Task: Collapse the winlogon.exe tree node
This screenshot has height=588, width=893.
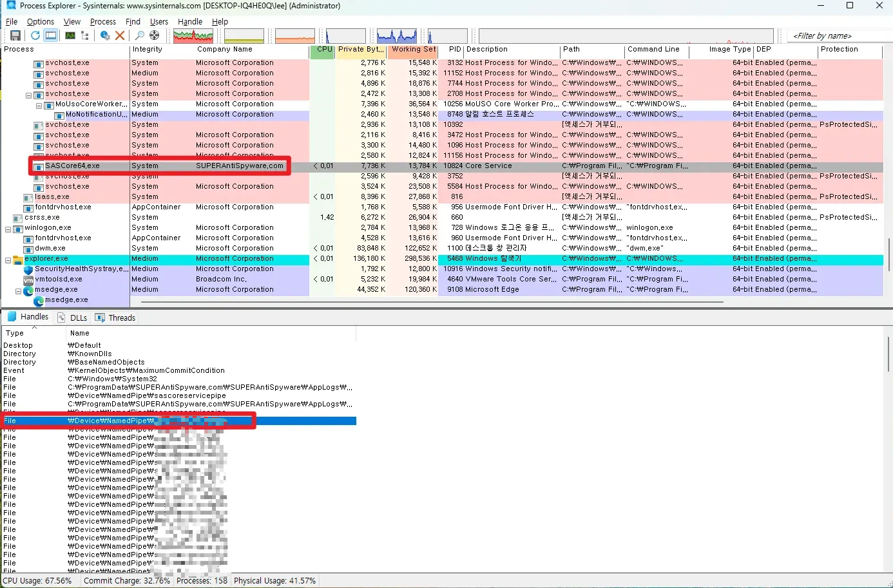Action: point(8,228)
